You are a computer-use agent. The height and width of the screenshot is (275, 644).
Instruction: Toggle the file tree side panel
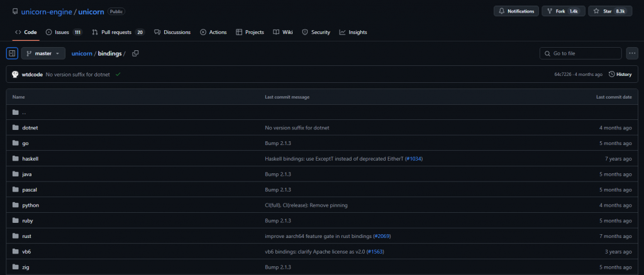[x=12, y=53]
